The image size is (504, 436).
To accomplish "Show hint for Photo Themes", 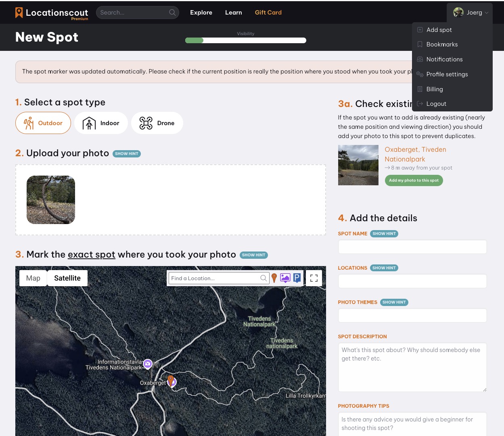I will (394, 302).
